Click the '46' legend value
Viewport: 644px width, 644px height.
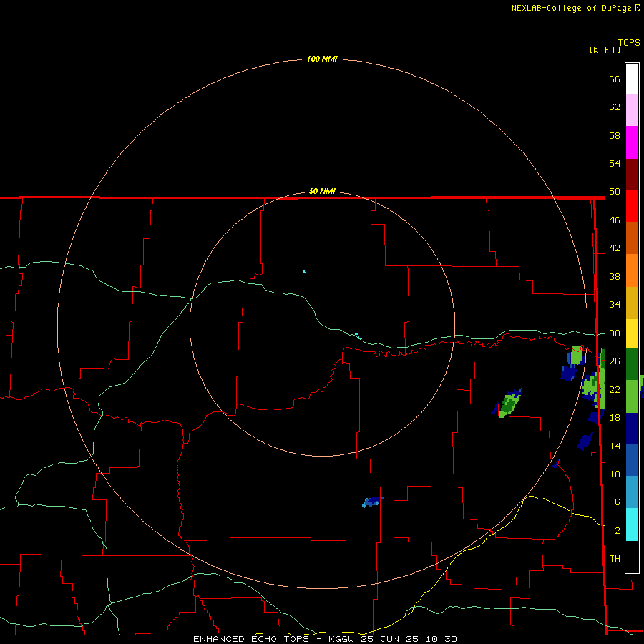click(615, 220)
